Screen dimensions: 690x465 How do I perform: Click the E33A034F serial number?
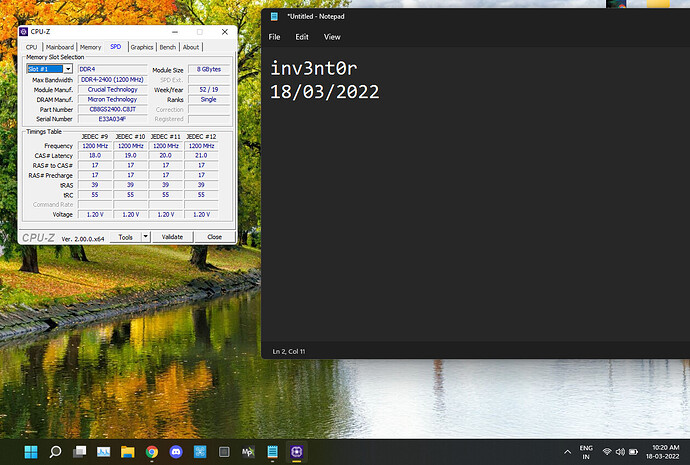pyautogui.click(x=113, y=119)
